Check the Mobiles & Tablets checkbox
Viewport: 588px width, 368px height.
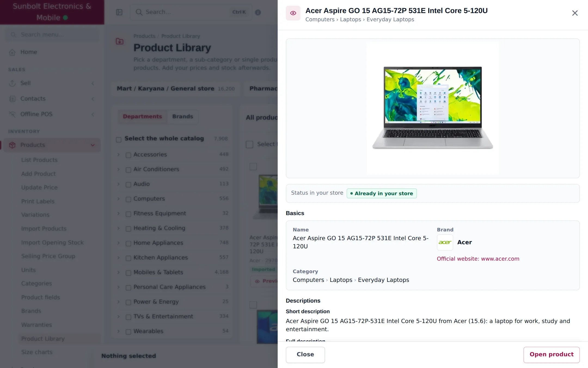[128, 273]
